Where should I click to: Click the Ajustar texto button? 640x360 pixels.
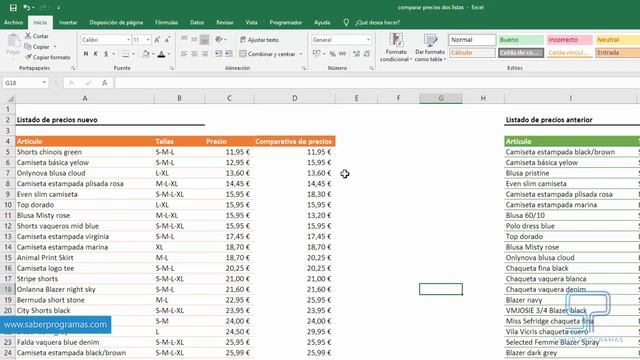click(x=259, y=40)
